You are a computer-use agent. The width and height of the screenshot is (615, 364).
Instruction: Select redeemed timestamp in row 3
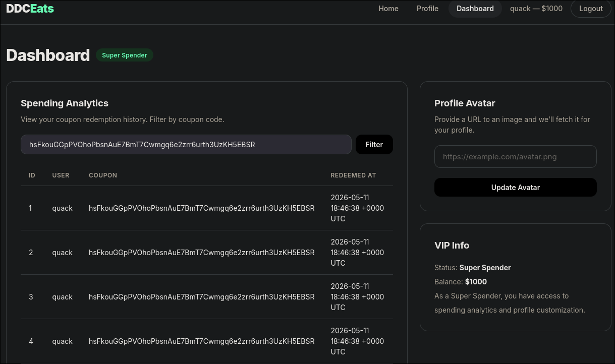tap(357, 297)
